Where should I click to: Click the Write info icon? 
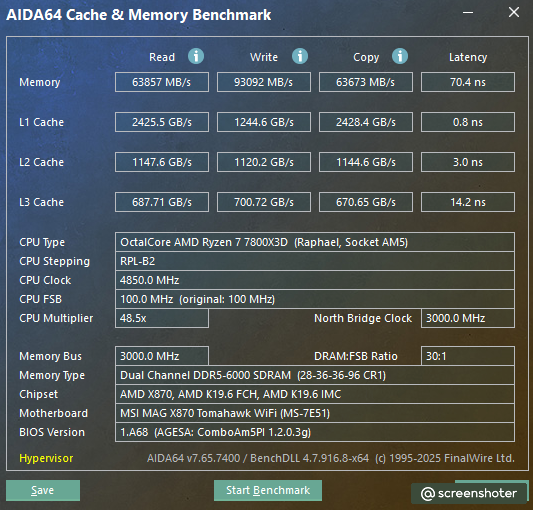300,56
